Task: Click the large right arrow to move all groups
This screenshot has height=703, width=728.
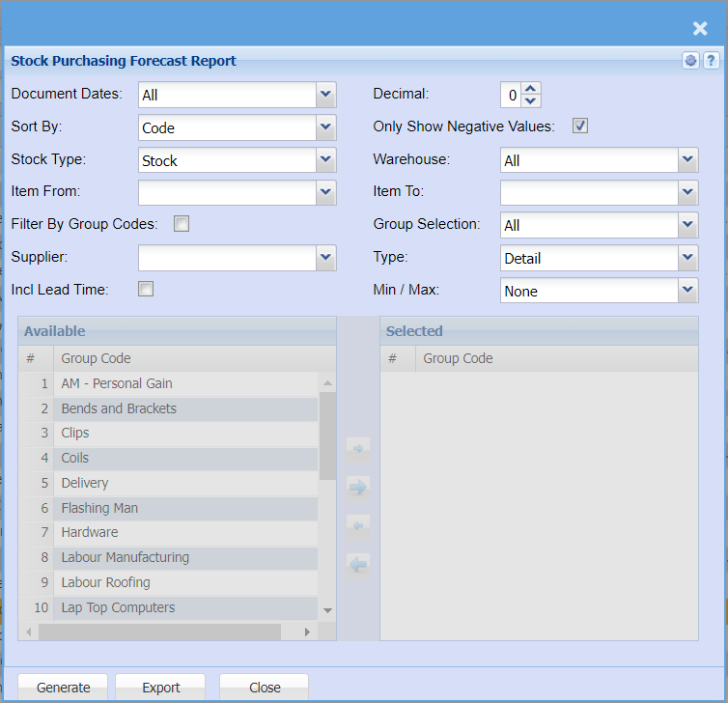Action: 357,487
